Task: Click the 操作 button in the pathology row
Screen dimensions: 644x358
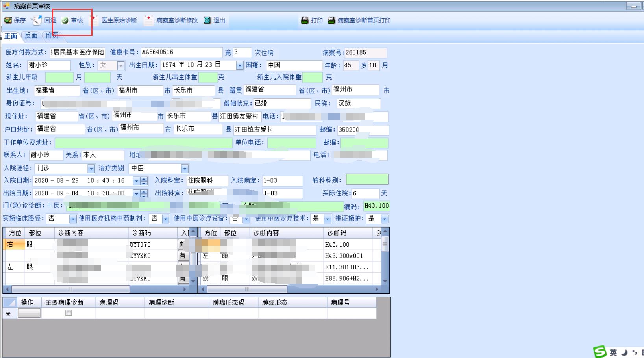Action: pos(29,313)
